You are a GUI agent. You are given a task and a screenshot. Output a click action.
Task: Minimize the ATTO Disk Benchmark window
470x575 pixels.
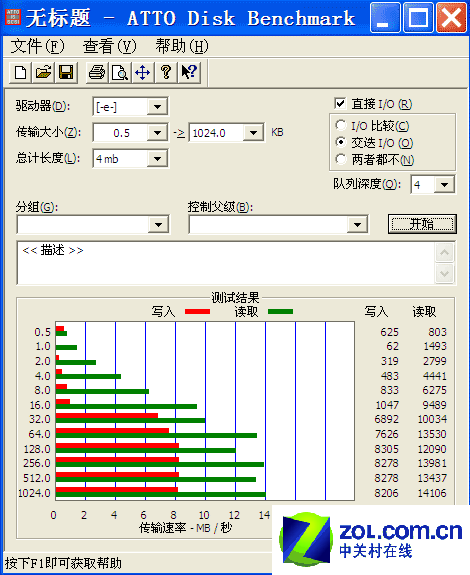coord(385,18)
